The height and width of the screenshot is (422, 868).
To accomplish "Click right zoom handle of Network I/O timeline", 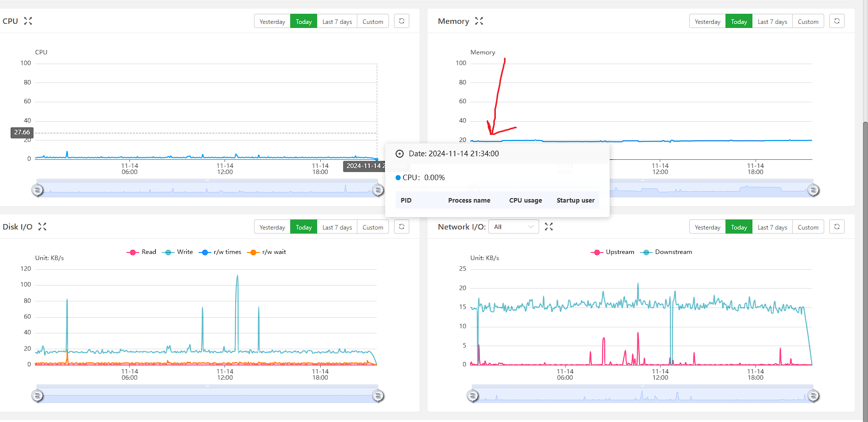I will point(814,396).
